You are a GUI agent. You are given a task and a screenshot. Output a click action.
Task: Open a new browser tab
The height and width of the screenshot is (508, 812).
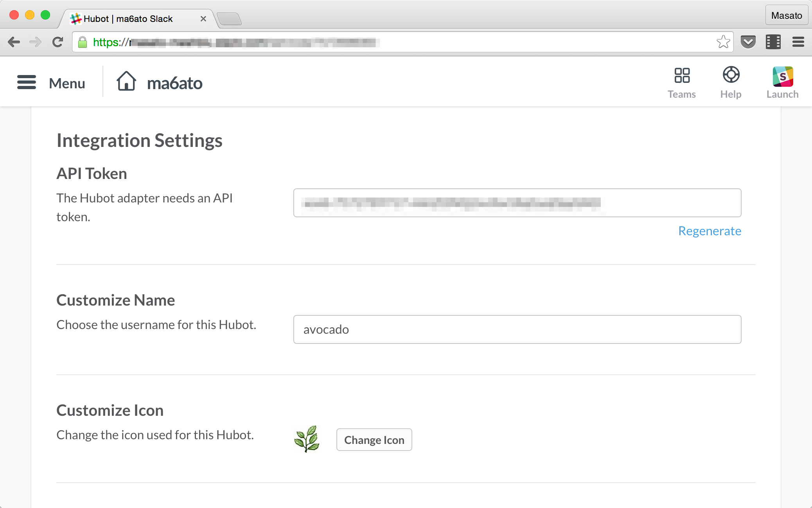(x=230, y=18)
